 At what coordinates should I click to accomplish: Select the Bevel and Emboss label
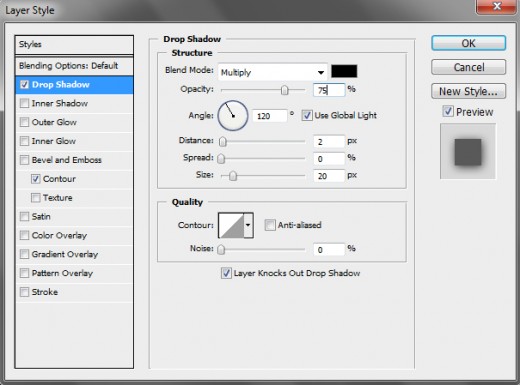coord(67,160)
